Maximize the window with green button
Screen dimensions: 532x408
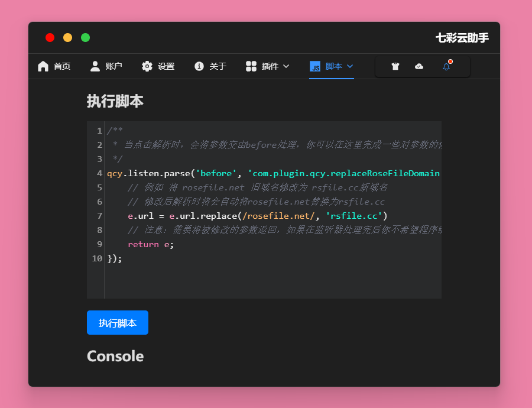[x=85, y=38]
